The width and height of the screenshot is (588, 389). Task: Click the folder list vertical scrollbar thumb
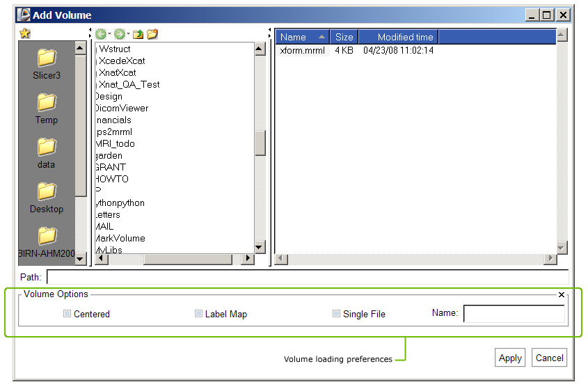[x=260, y=143]
